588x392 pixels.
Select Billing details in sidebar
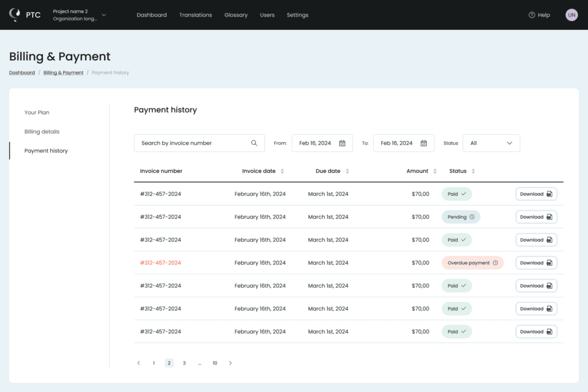click(x=42, y=131)
